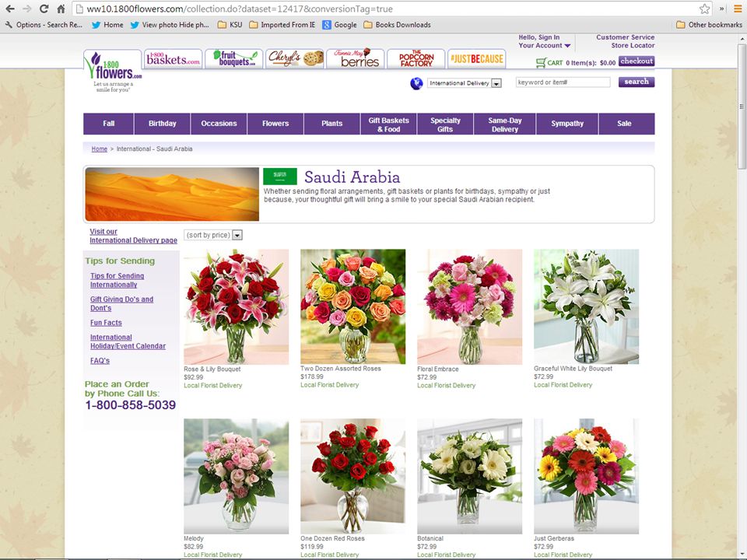Open the Specialty Gifts menu
747x560 pixels.
pyautogui.click(x=445, y=124)
